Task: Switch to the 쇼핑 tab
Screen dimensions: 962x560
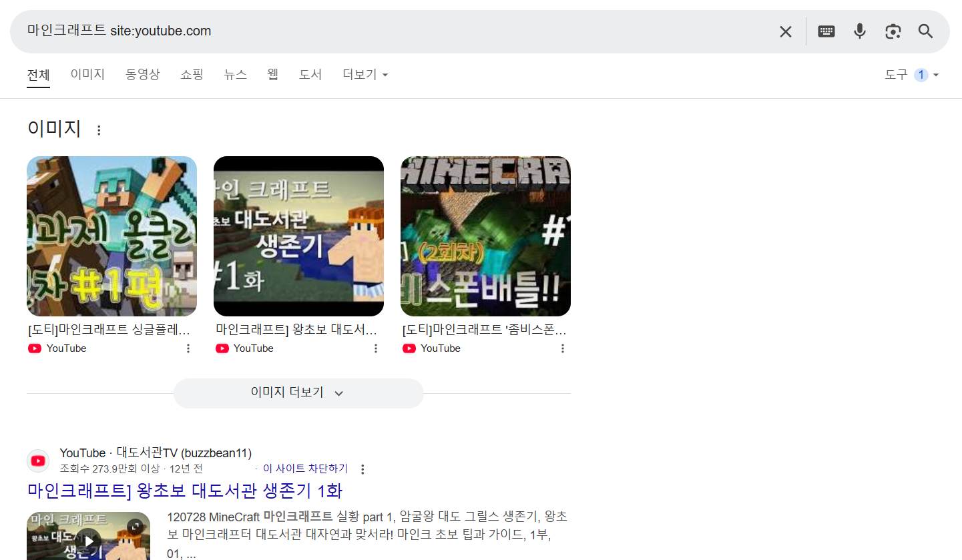Action: point(192,75)
